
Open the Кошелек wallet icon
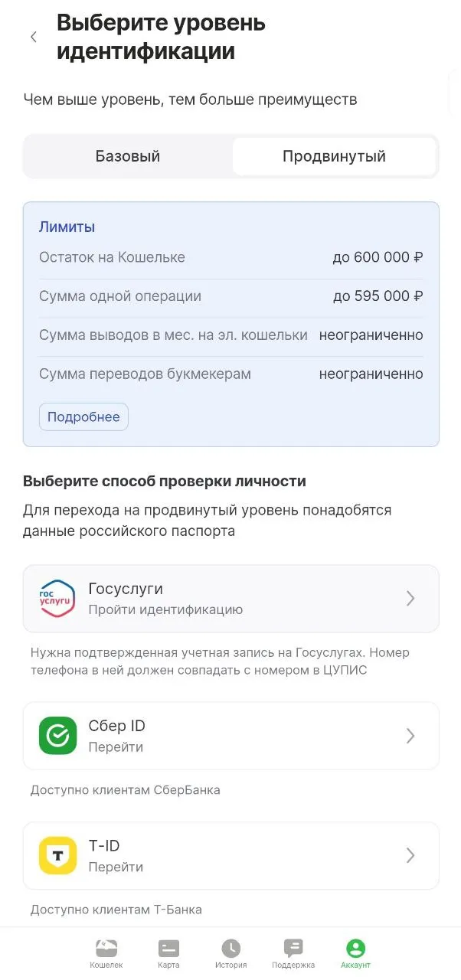[x=106, y=949]
